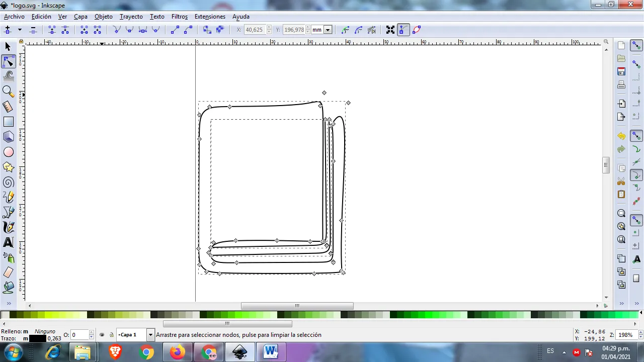644x362 pixels.
Task: Click the Insert new nodes icon
Action: [x=8, y=30]
